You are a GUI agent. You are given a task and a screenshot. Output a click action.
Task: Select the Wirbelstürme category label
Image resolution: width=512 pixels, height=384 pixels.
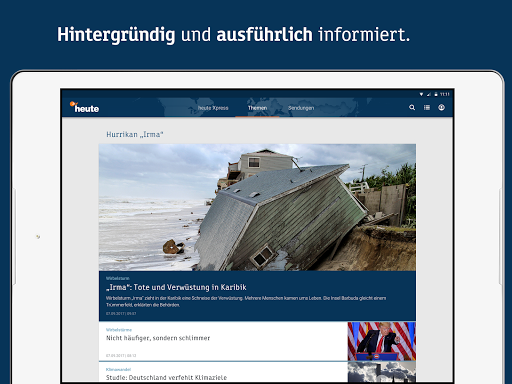point(119,330)
